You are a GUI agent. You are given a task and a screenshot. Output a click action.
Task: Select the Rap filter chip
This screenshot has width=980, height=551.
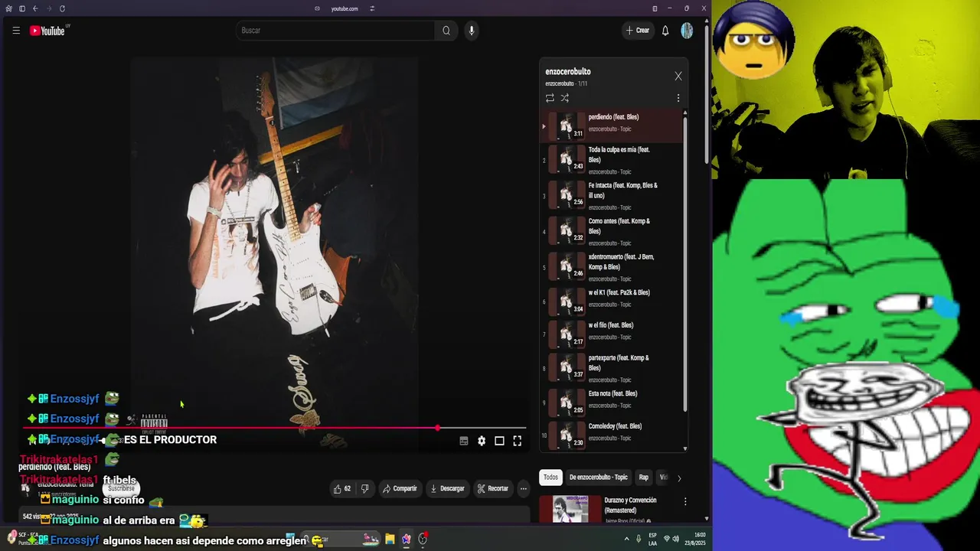[x=644, y=477]
